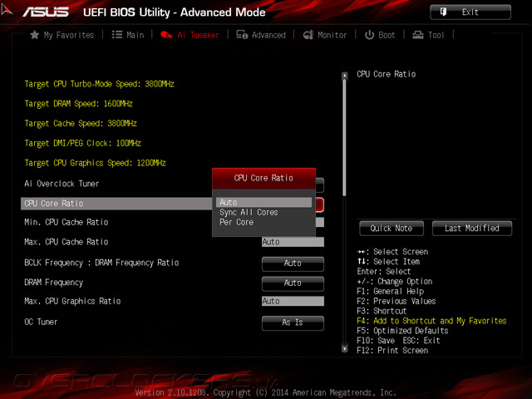Open the OC Tuner As Is dropdown
This screenshot has width=532, height=399.
point(293,323)
